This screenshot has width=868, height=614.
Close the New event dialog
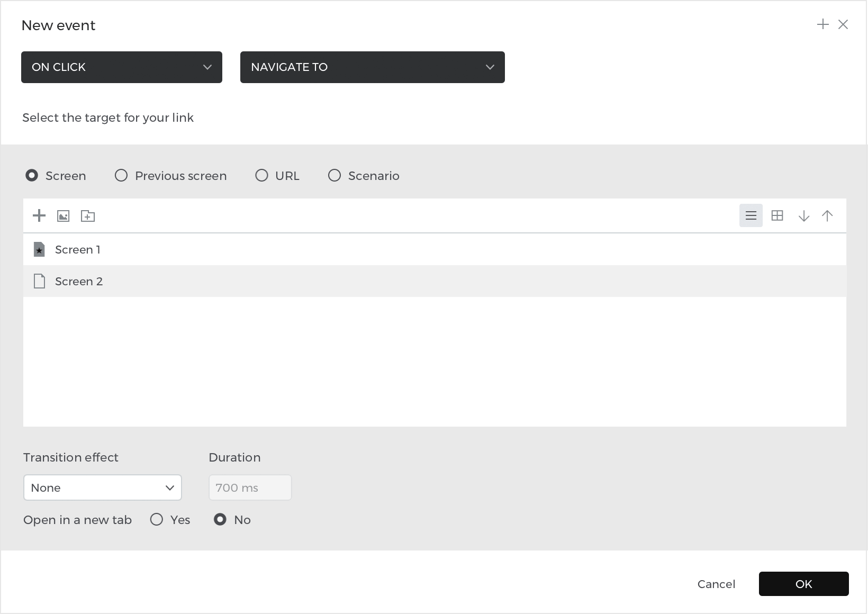tap(843, 24)
